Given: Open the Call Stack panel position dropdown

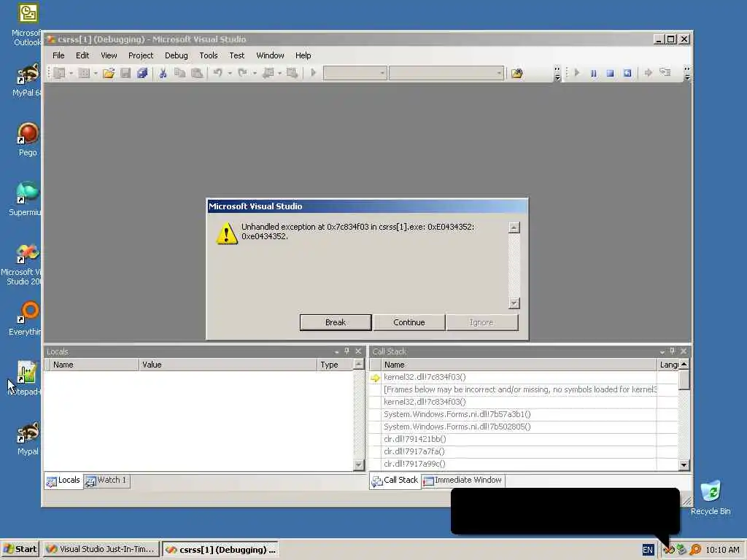Looking at the screenshot, I should 662,351.
